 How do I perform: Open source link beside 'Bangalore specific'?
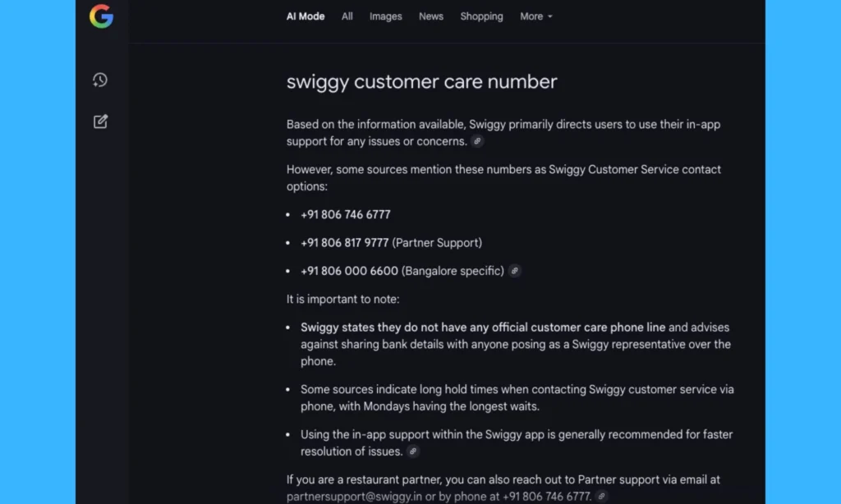tap(515, 271)
